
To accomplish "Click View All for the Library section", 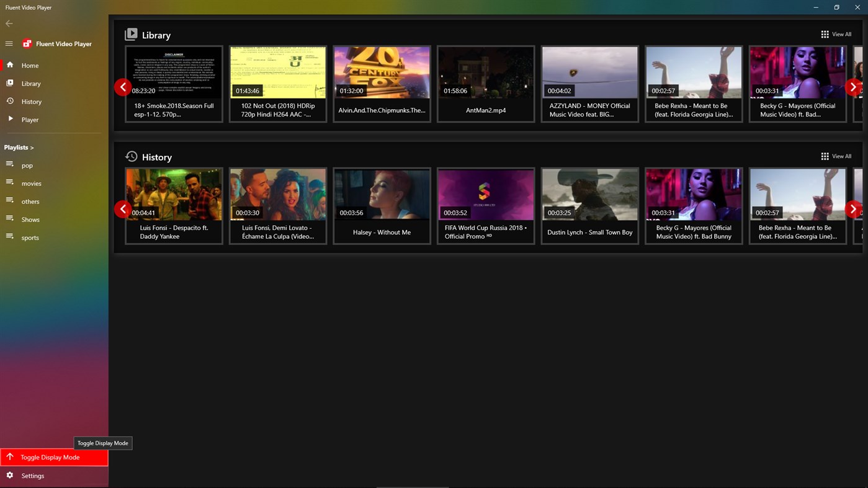I will click(x=841, y=34).
